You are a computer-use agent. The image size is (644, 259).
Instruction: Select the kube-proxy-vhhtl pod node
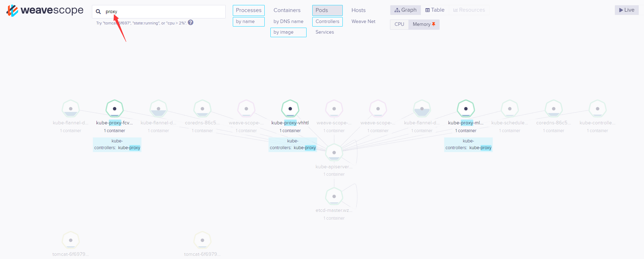(x=290, y=108)
